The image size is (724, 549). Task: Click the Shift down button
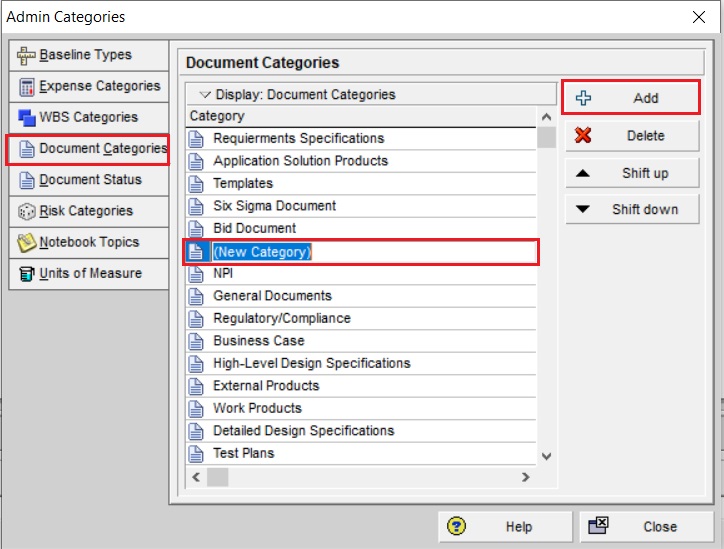tap(631, 209)
